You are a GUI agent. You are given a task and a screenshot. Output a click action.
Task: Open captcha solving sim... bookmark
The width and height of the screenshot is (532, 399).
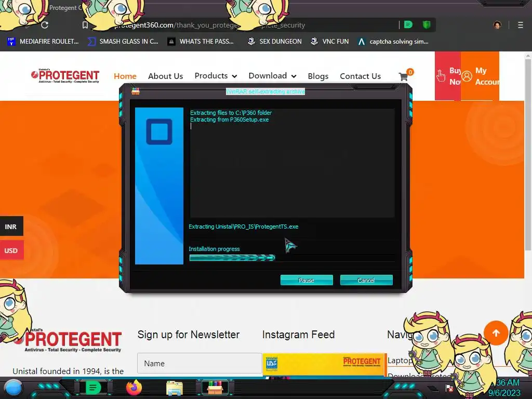(393, 42)
